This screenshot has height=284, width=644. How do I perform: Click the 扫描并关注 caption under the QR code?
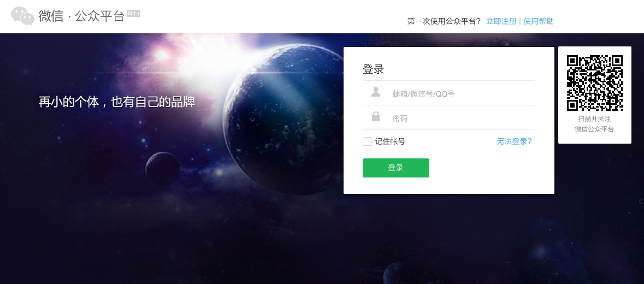(594, 119)
